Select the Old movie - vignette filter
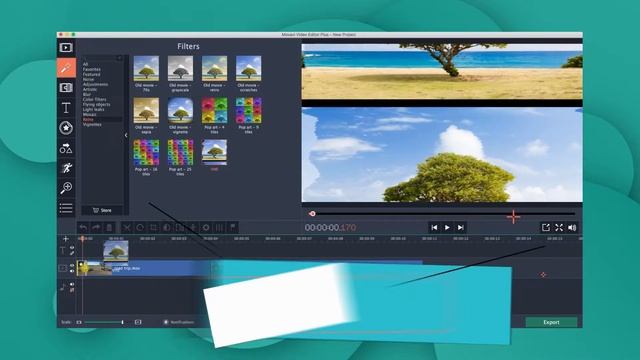640x360 pixels. point(180,116)
